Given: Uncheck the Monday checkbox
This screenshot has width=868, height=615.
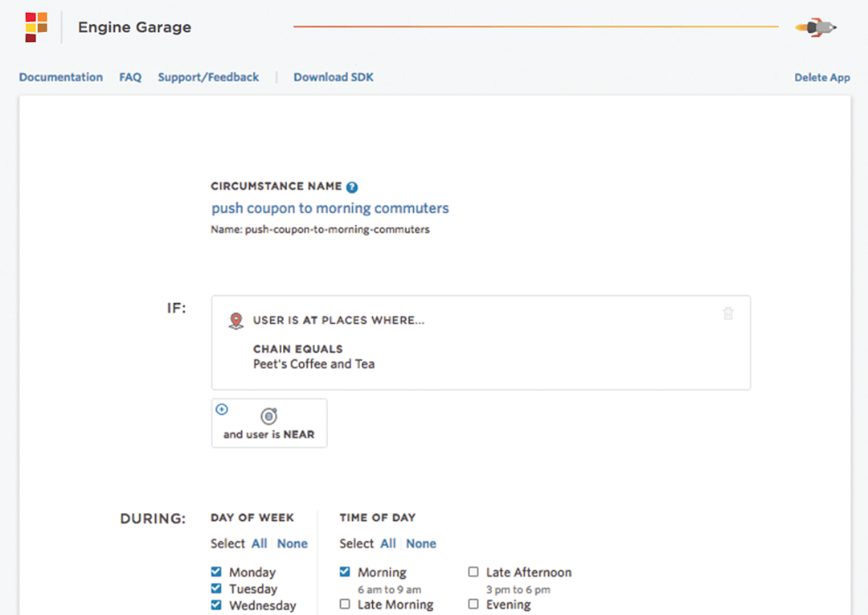Looking at the screenshot, I should coord(216,572).
